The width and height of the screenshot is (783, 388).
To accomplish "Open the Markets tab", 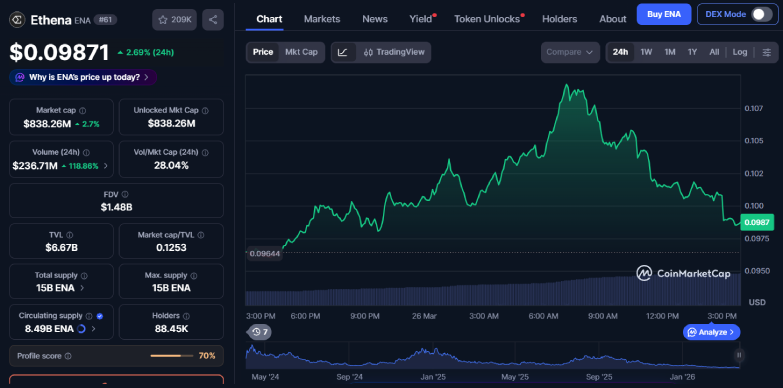I will click(322, 19).
